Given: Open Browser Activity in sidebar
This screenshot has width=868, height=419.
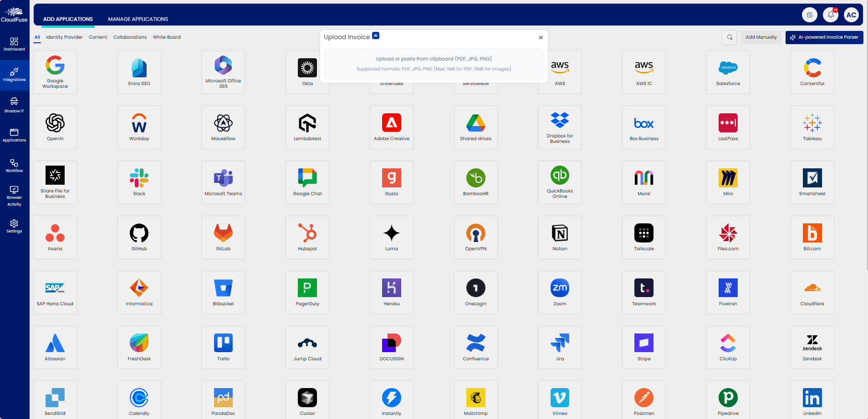Looking at the screenshot, I should tap(14, 196).
